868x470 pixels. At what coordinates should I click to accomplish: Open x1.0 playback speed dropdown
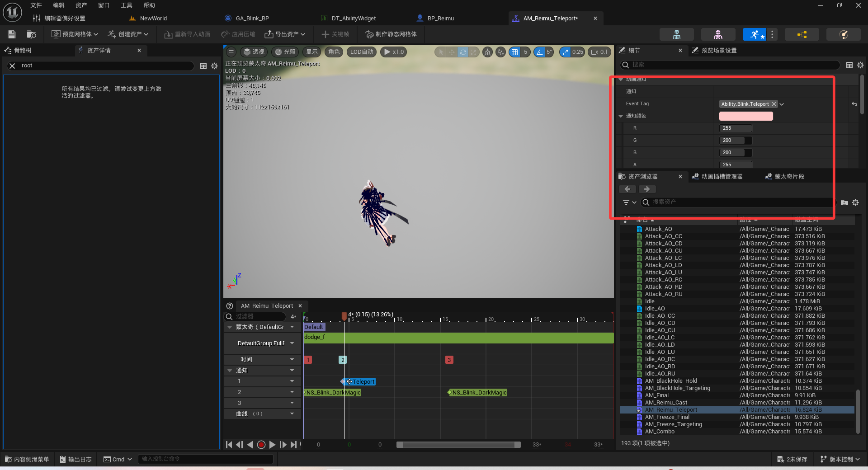394,52
